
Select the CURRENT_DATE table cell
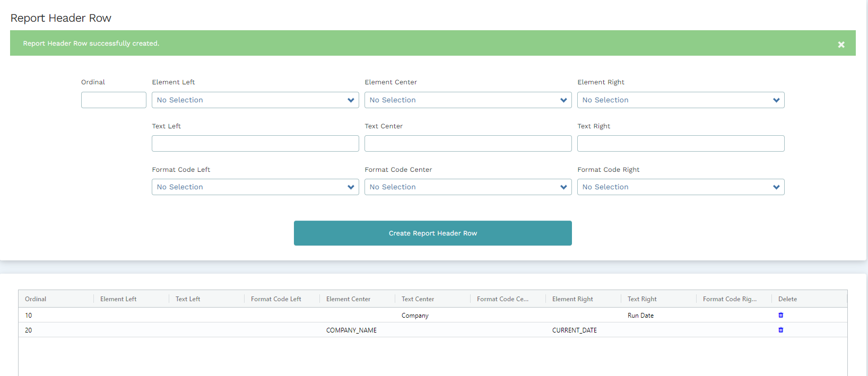[575, 330]
